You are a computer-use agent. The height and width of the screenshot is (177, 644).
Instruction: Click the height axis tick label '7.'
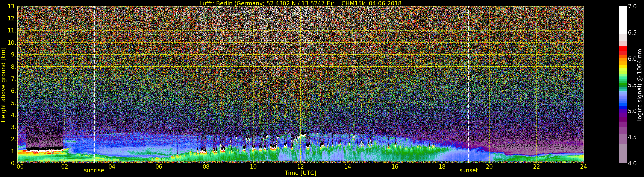pos(13,79)
